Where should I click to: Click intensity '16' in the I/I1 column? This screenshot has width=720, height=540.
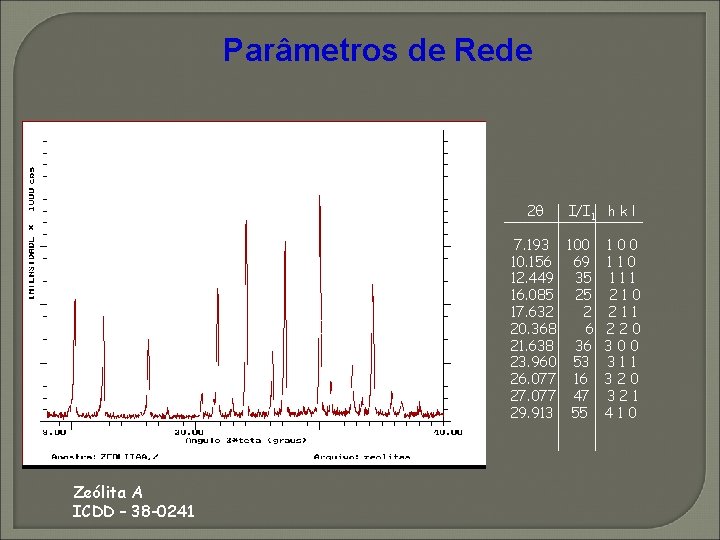click(x=580, y=379)
